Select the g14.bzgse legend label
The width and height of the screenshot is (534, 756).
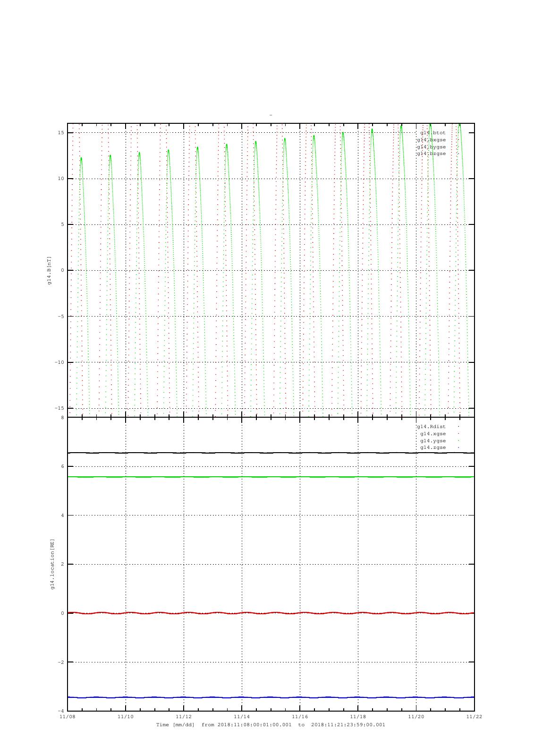point(431,154)
